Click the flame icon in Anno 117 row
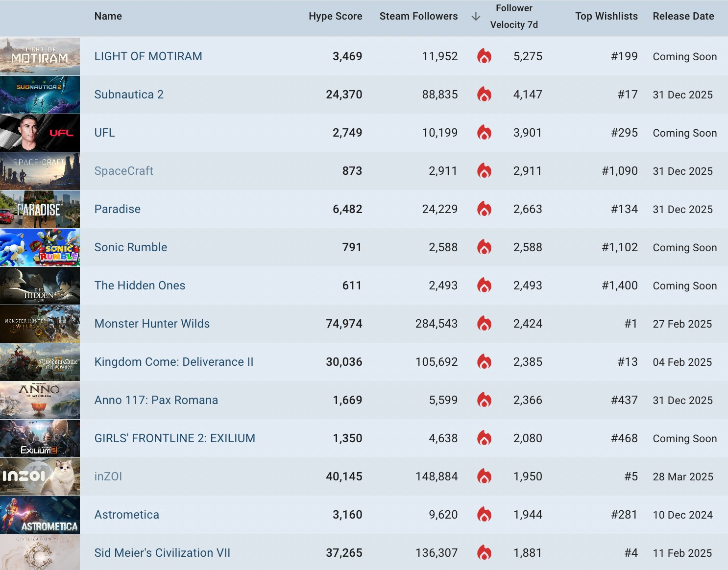 pyautogui.click(x=484, y=400)
